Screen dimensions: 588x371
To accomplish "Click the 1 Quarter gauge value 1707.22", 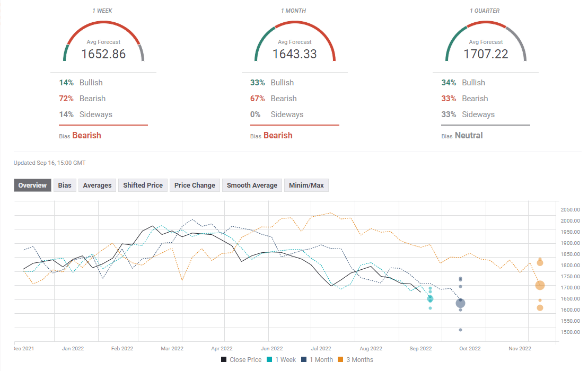I will coord(486,54).
